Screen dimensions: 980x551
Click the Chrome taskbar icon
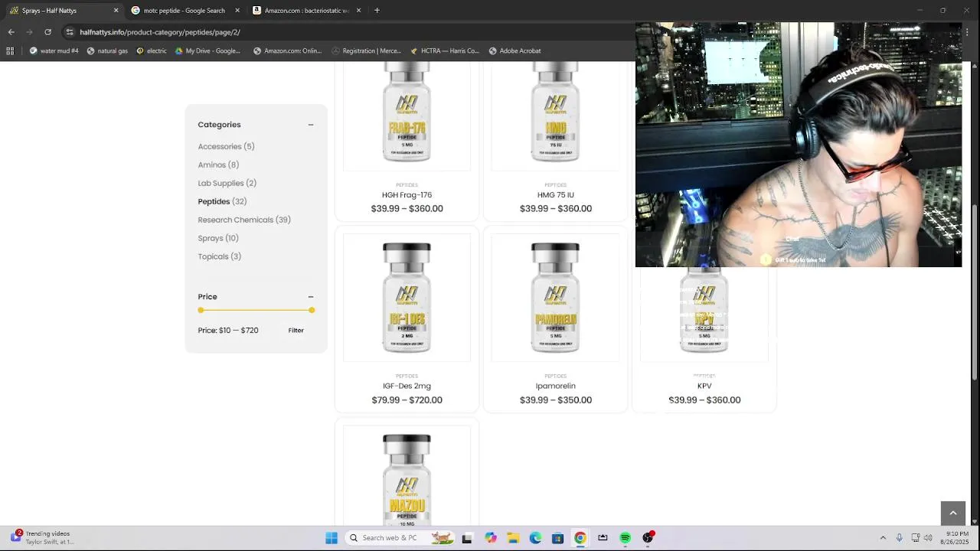(x=580, y=538)
